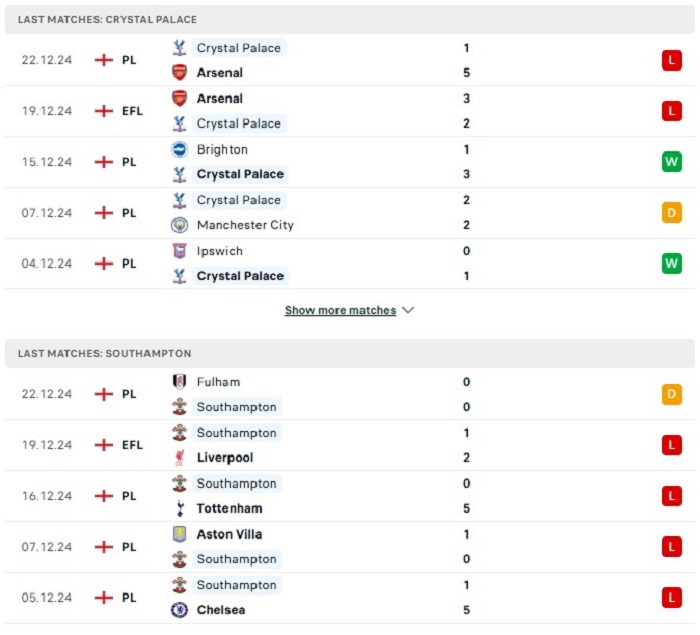700x635 pixels.
Task: Click the draw badge for the Fulham match
Action: (x=671, y=394)
